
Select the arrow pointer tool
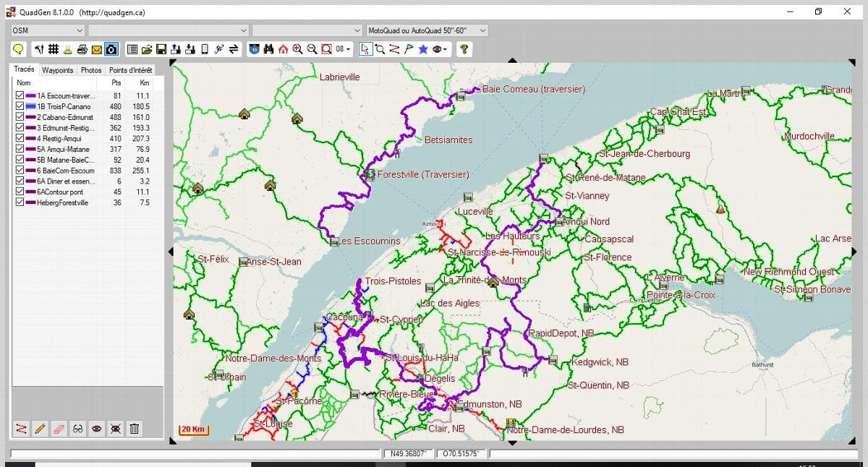(x=365, y=49)
